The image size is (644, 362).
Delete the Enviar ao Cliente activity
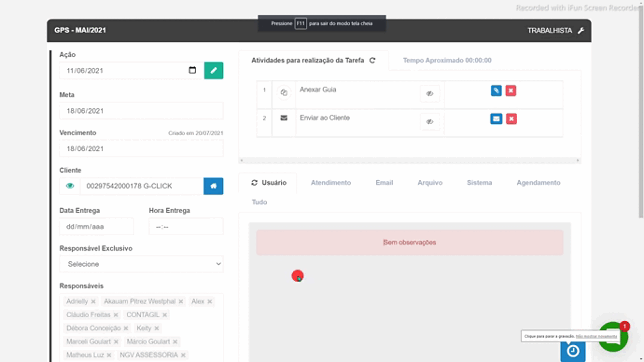click(x=511, y=119)
